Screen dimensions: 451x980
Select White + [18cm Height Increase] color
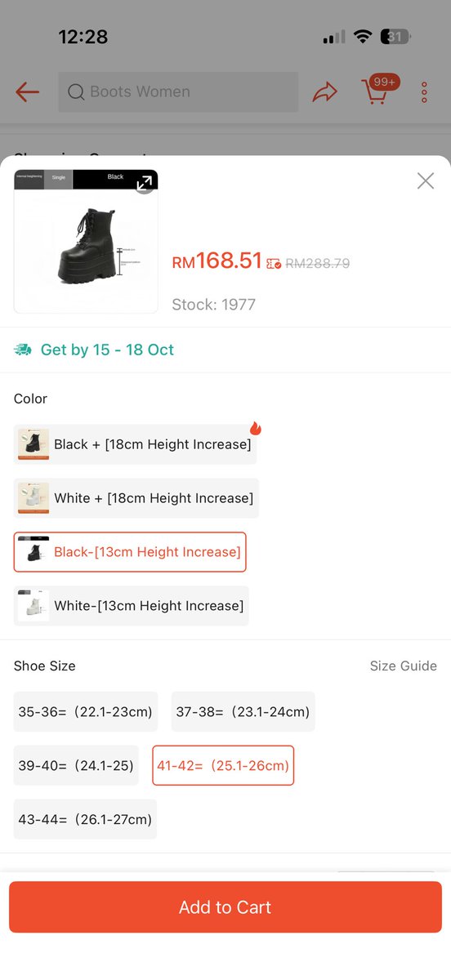tap(136, 498)
